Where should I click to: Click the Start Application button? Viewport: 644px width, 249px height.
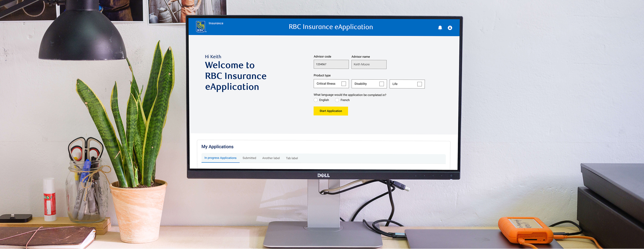330,111
